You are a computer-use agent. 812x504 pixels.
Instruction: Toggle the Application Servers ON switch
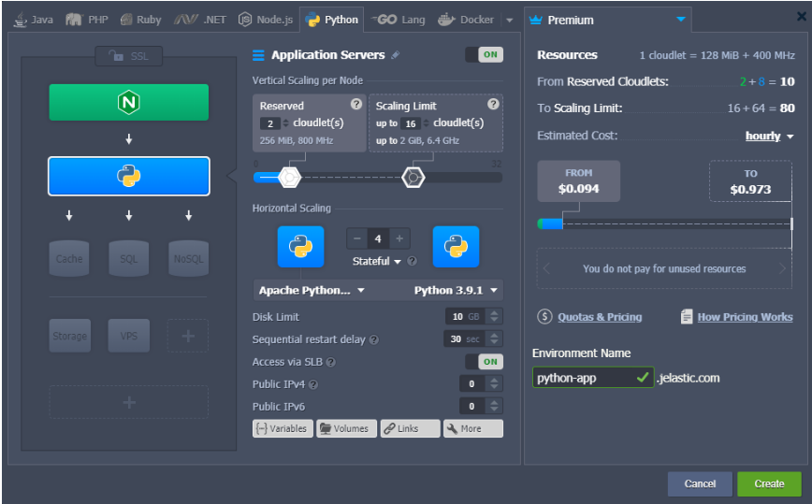tap(484, 55)
